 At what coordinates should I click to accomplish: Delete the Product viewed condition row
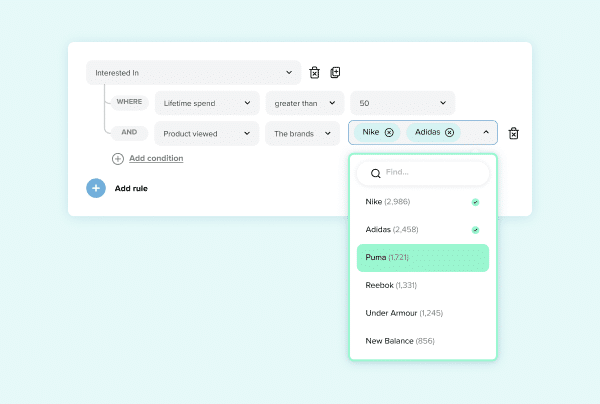click(x=514, y=133)
